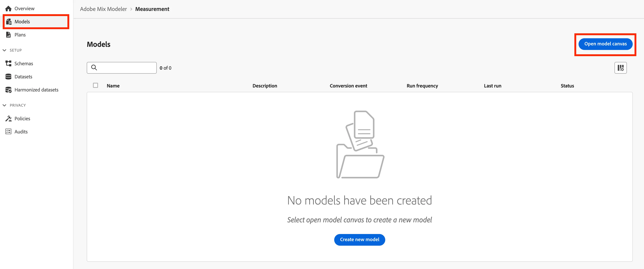
Task: Sort by the Name column header
Action: tap(113, 86)
